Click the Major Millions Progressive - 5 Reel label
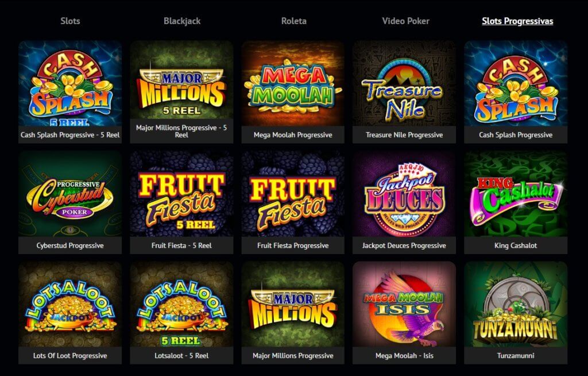The height and width of the screenshot is (376, 588). point(181,131)
